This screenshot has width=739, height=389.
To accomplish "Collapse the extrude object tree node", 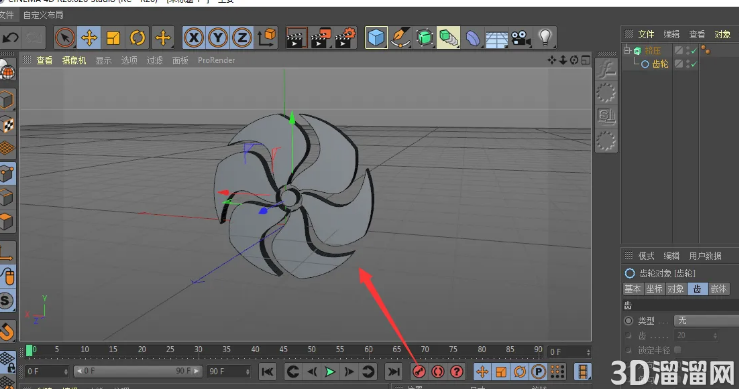I will (x=627, y=50).
